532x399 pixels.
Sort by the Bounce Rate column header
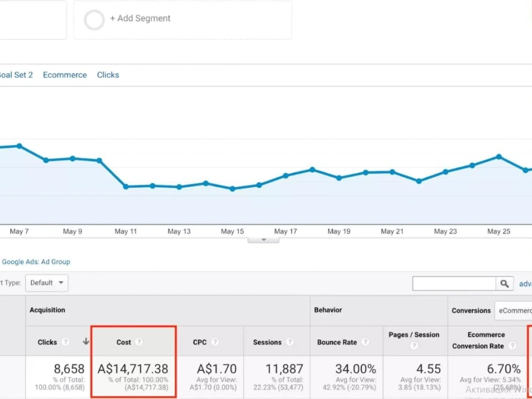337,342
